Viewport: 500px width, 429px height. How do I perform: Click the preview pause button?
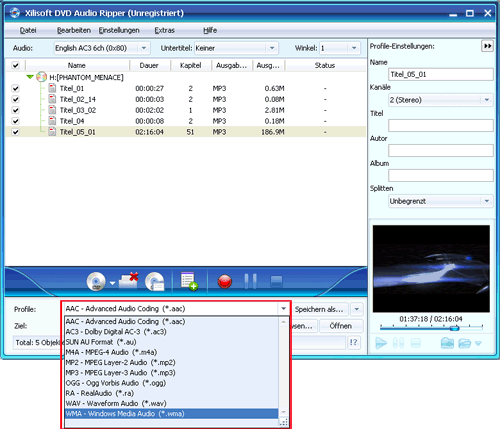pyautogui.click(x=398, y=343)
